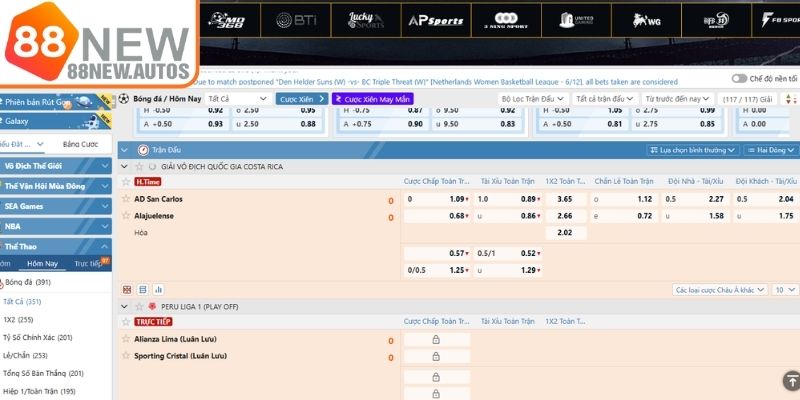Switch to the Hôm Nay tab
This screenshot has width=800, height=400.
point(42,263)
